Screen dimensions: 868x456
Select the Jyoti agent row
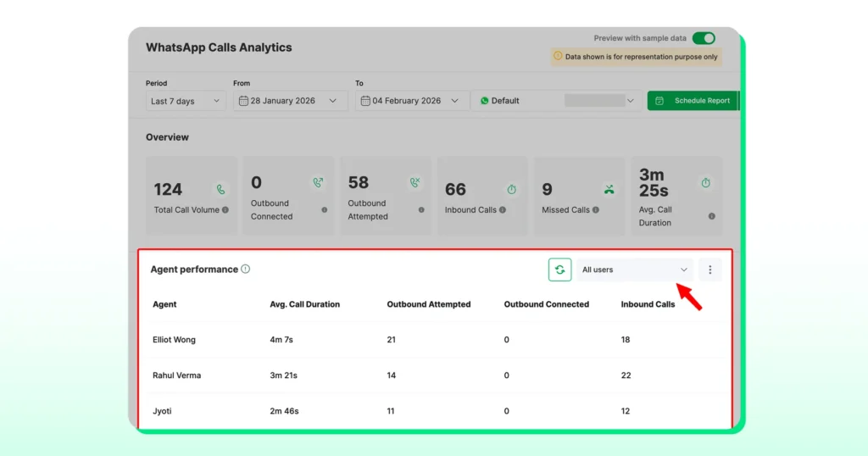[x=436, y=410]
